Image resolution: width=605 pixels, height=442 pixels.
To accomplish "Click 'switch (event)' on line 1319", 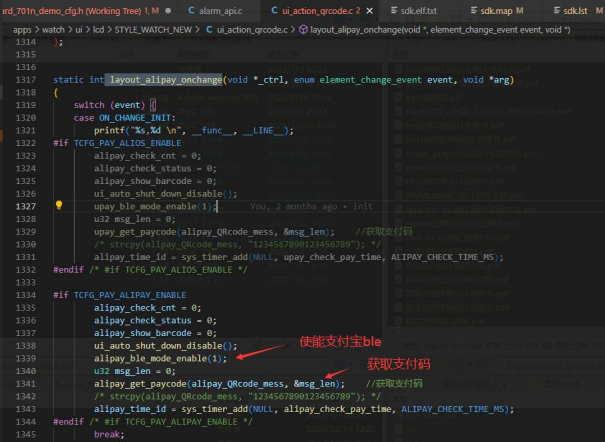I will (110, 105).
